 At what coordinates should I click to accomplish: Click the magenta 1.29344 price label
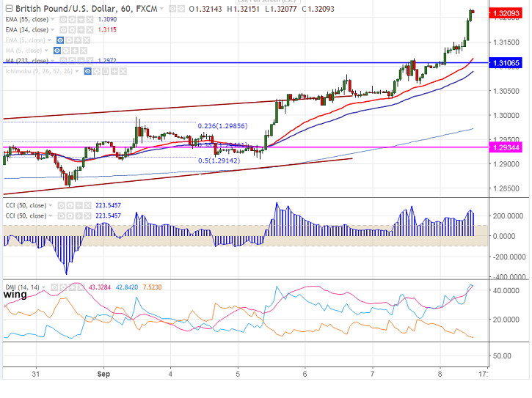point(506,147)
